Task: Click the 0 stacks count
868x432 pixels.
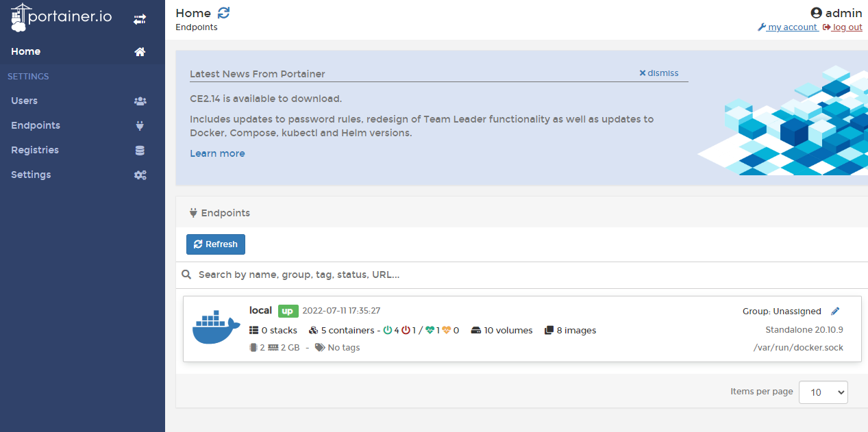Action: [x=280, y=330]
